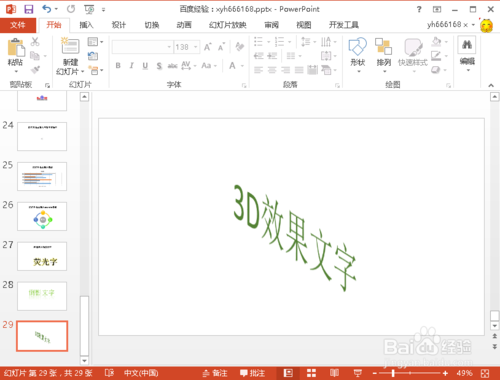
Task: Apply strikethrough with the abc icon
Action: (172, 66)
